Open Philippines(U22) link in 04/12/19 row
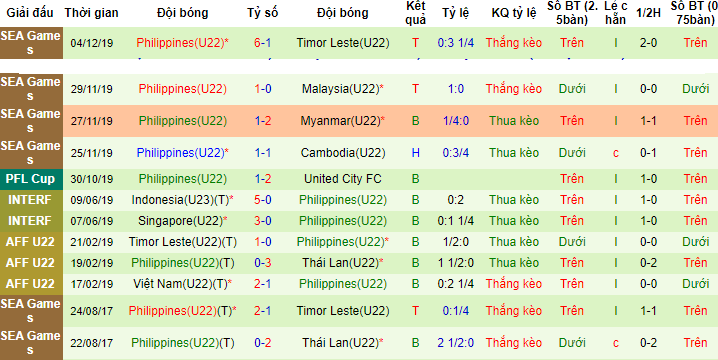This screenshot has width=718, height=360. pos(180,43)
